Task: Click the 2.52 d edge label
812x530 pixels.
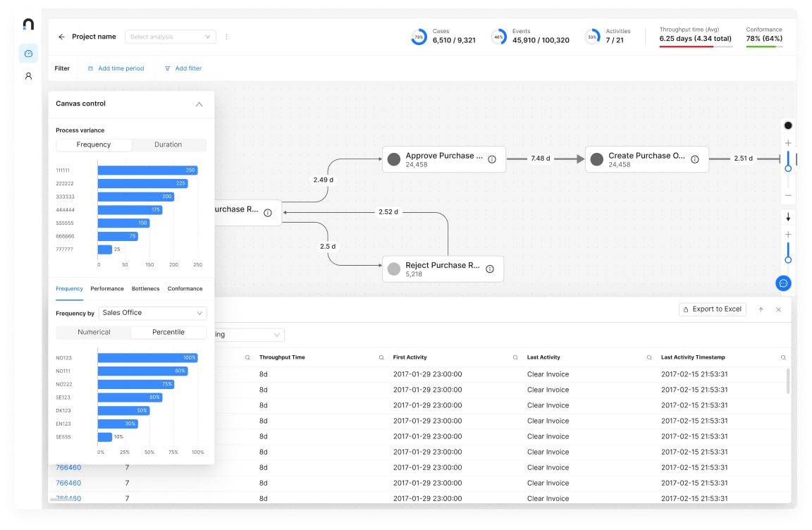Action: pos(388,212)
